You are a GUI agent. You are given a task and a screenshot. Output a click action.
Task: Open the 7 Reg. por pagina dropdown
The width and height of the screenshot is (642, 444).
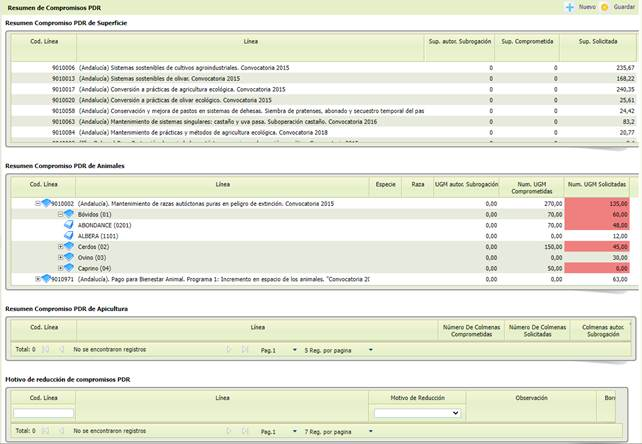click(338, 432)
